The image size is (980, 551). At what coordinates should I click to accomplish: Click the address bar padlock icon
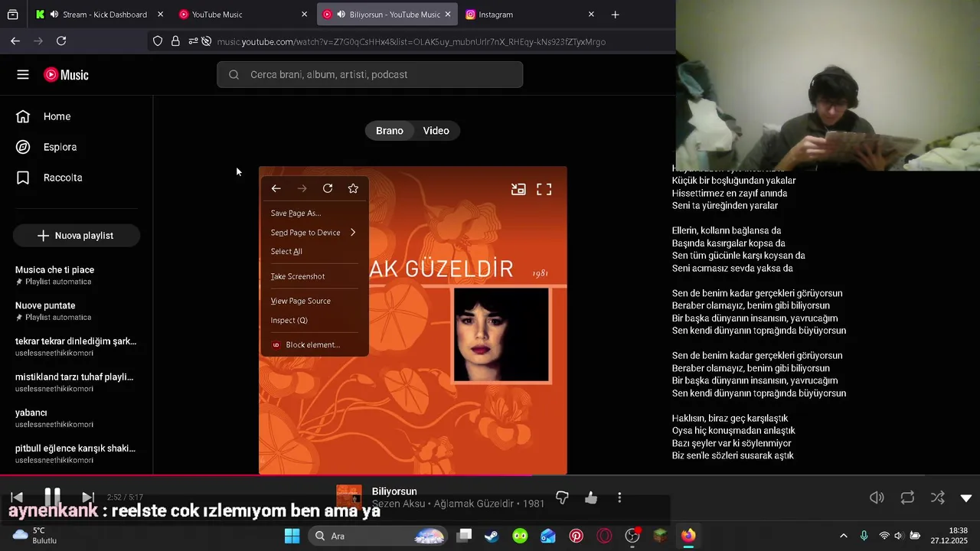[175, 41]
